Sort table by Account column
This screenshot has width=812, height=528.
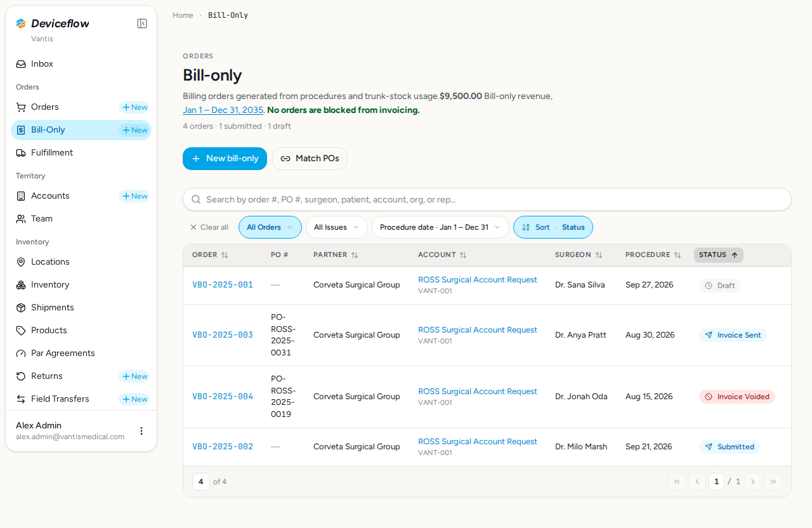(442, 255)
